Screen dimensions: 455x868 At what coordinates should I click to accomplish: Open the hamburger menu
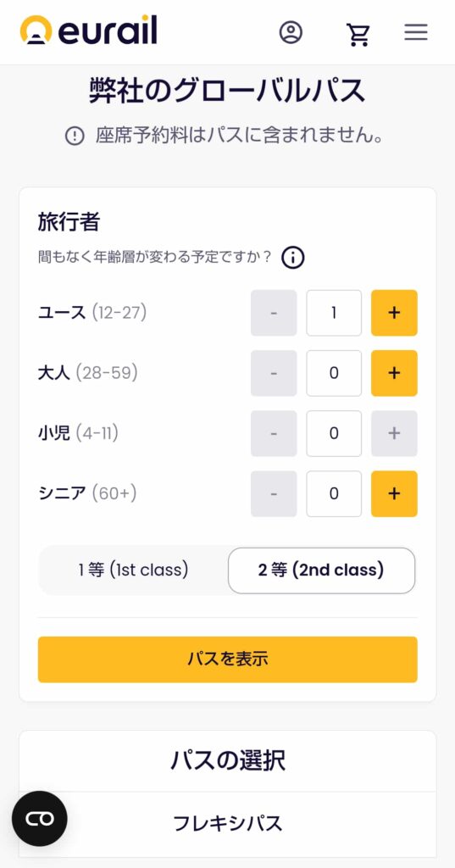pos(416,32)
